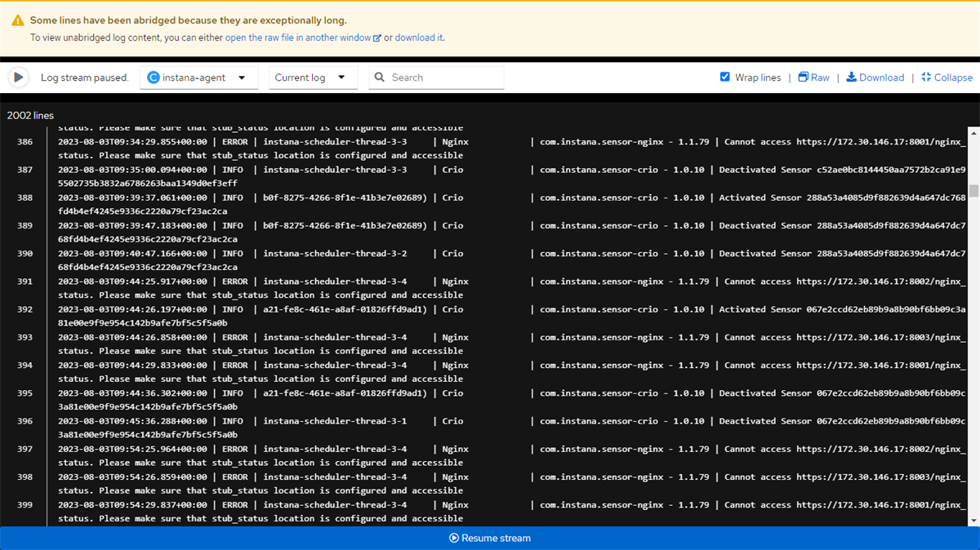The width and height of the screenshot is (980, 550).
Task: Click line number 395
Action: pyautogui.click(x=24, y=393)
